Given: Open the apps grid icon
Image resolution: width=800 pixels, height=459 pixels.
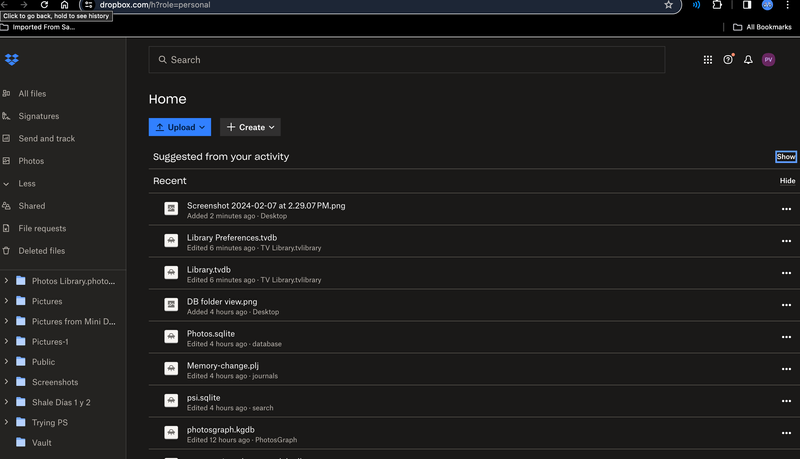Looking at the screenshot, I should click(x=708, y=60).
